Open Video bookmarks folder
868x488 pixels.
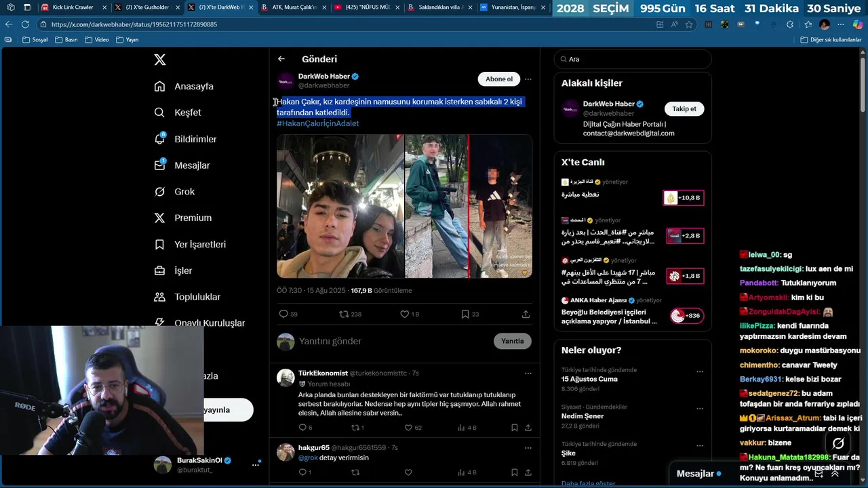(x=96, y=40)
